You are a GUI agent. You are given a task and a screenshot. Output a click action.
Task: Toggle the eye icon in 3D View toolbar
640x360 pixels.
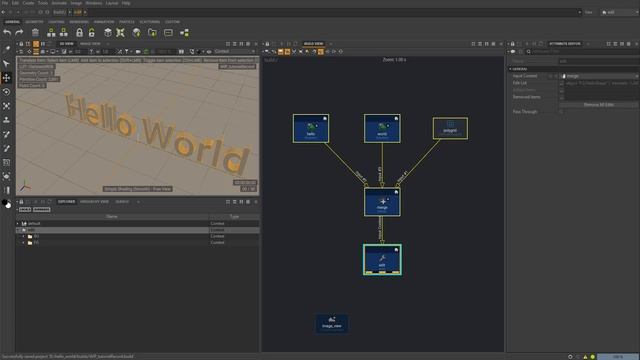coord(209,52)
